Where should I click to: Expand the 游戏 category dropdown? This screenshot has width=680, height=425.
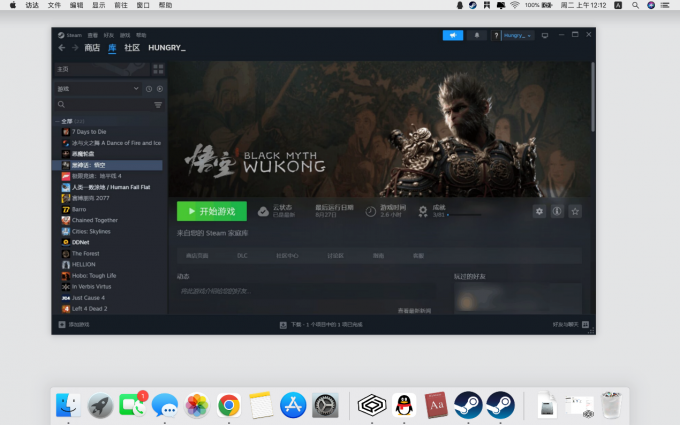[98, 89]
